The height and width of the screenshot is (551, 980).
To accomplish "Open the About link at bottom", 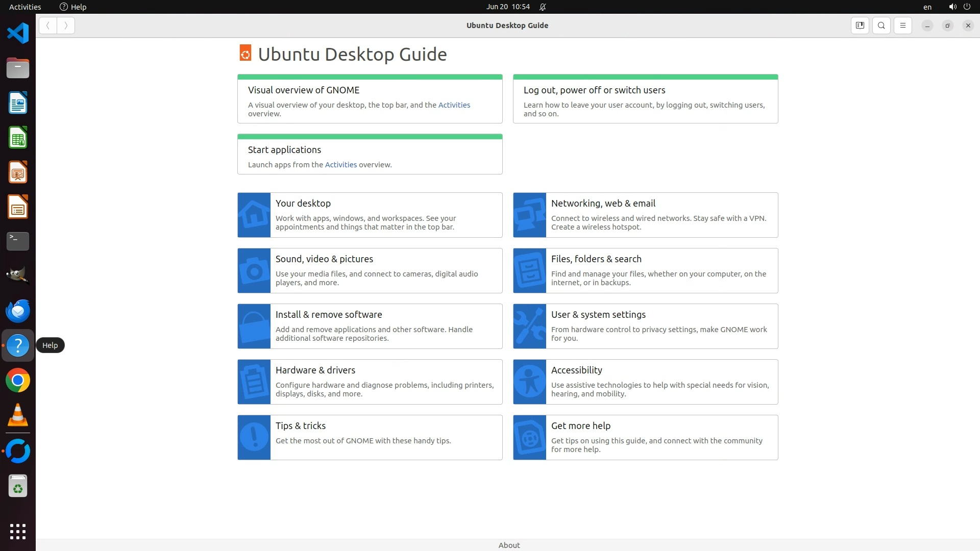I will (509, 545).
